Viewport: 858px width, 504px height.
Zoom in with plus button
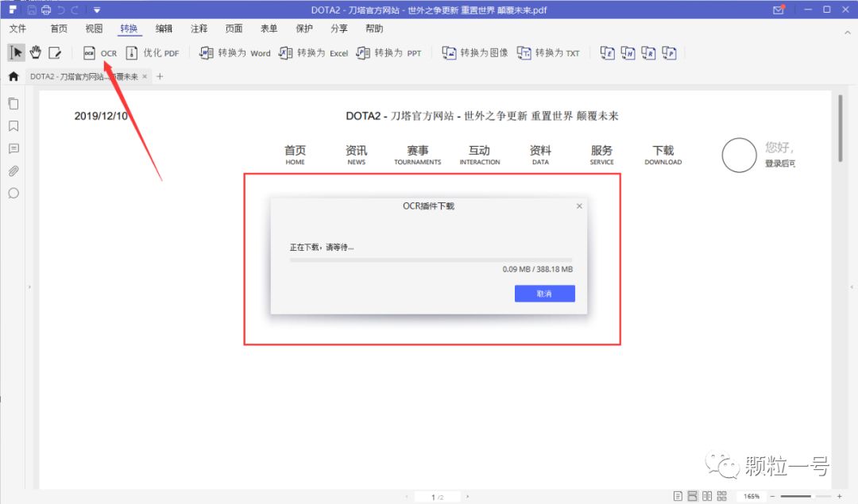point(840,496)
